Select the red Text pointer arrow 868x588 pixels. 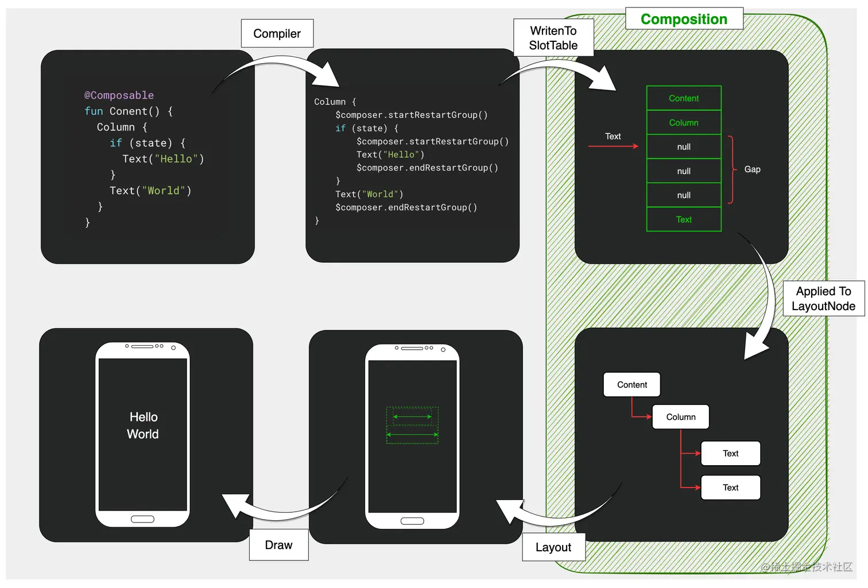click(x=613, y=146)
